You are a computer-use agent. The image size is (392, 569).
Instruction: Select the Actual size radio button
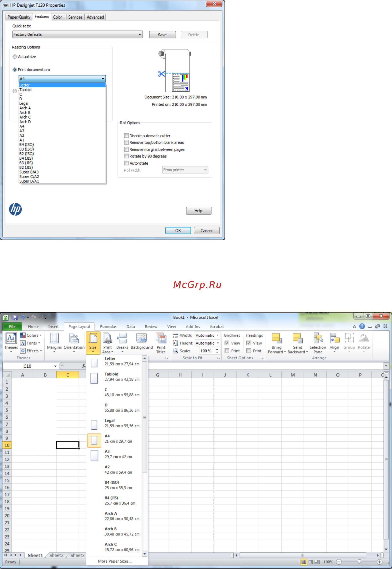[15, 57]
